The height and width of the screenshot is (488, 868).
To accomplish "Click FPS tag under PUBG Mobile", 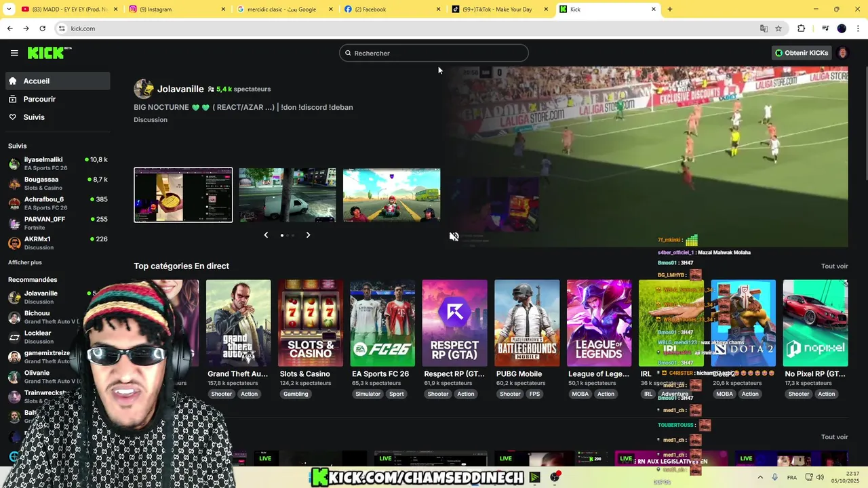I will (x=535, y=394).
